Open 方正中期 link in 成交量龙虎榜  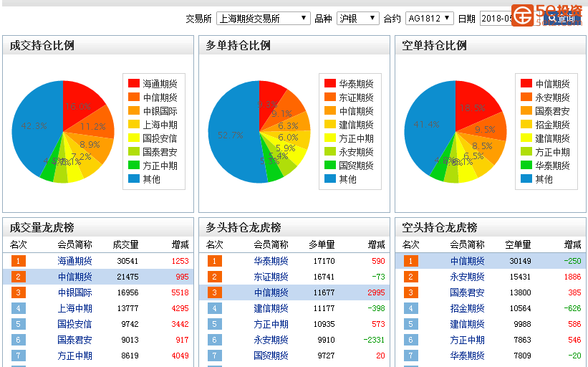(x=74, y=356)
